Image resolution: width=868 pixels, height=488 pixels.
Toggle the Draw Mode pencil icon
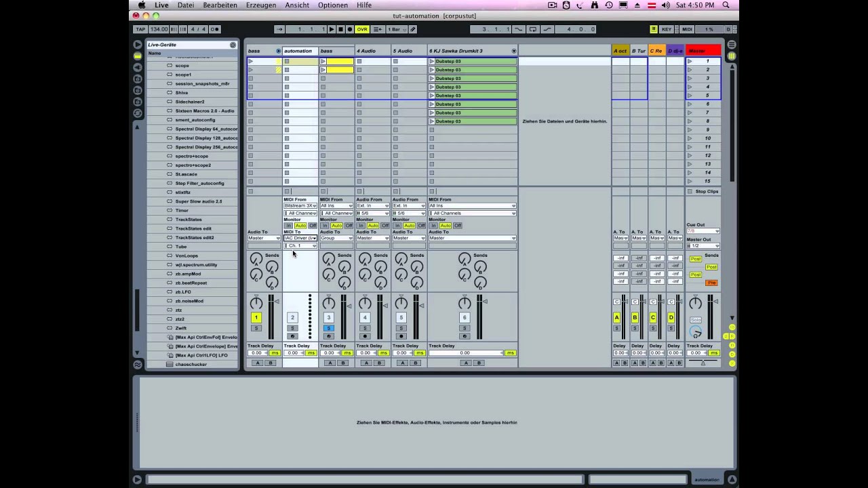tap(413, 29)
